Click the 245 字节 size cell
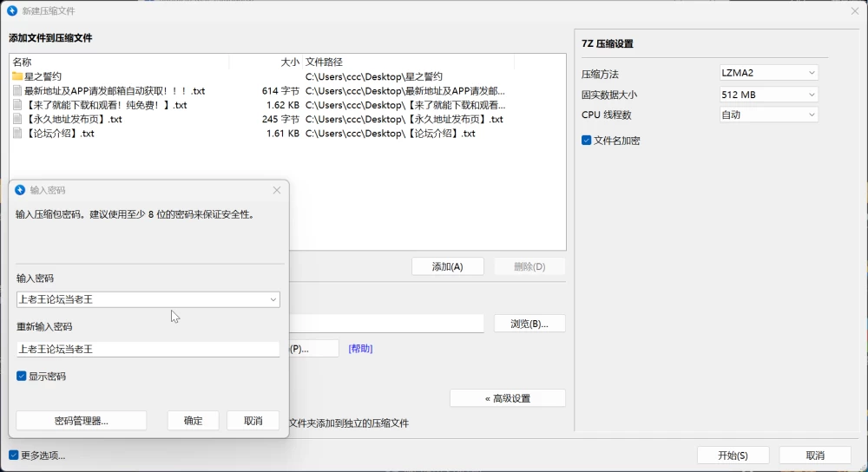This screenshot has height=472, width=868. [280, 119]
